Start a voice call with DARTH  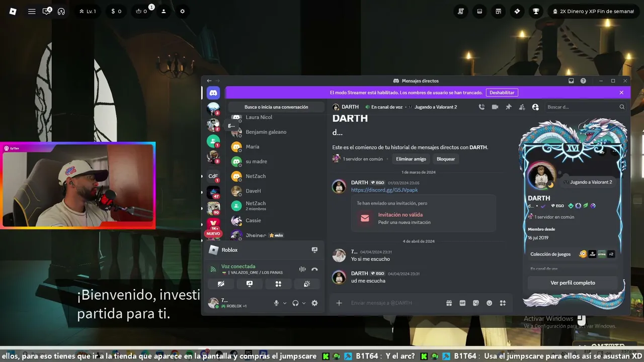click(x=481, y=107)
